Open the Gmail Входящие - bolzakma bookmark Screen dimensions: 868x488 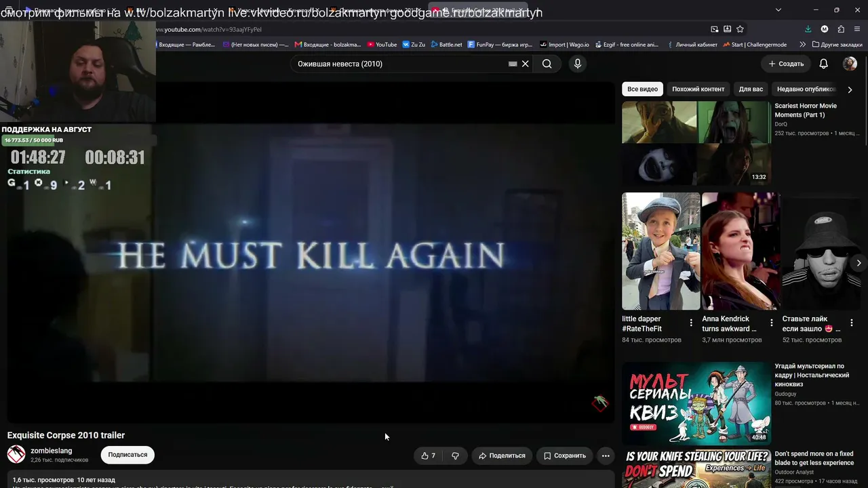[x=328, y=45]
